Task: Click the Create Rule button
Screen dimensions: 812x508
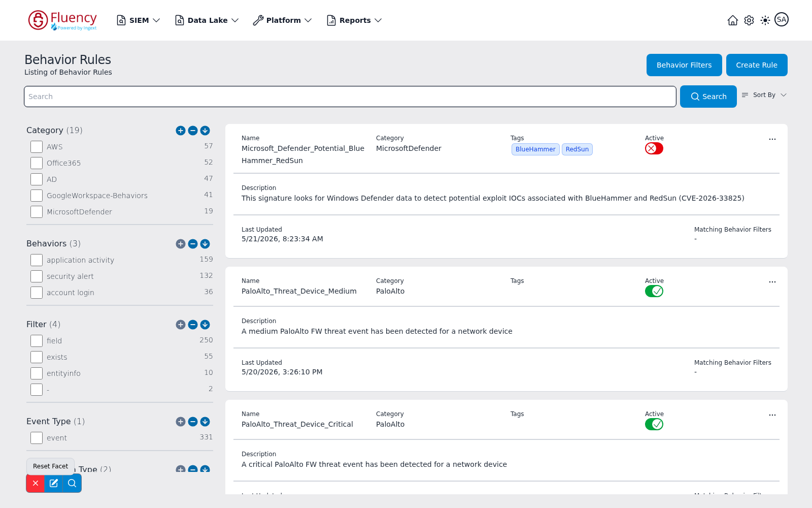Action: pyautogui.click(x=757, y=65)
